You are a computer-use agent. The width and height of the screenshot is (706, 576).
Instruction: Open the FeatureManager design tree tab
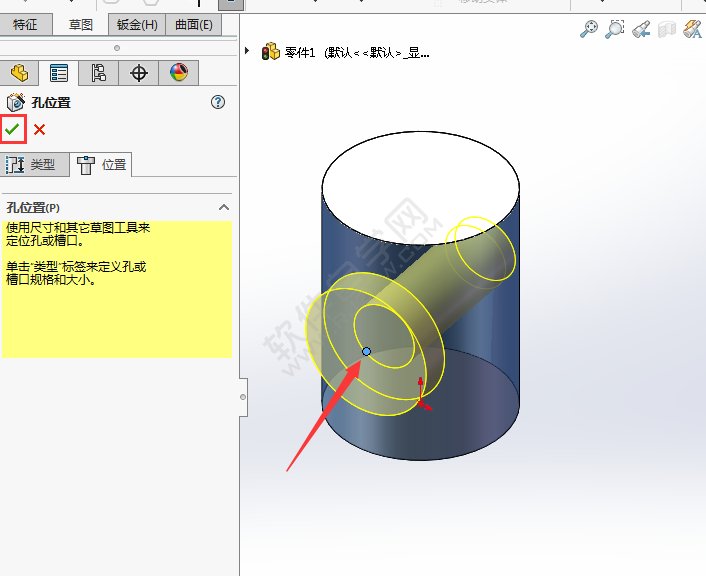pos(19,73)
